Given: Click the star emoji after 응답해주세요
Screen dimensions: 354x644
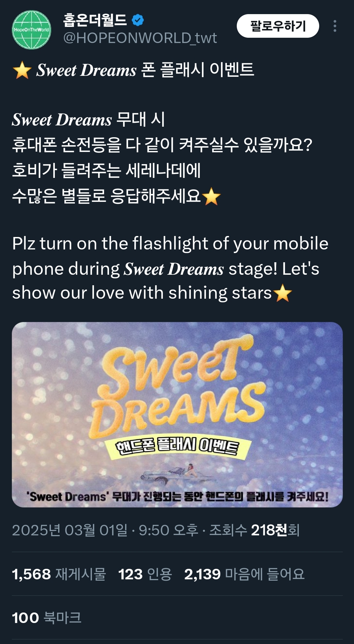Looking at the screenshot, I should (211, 196).
